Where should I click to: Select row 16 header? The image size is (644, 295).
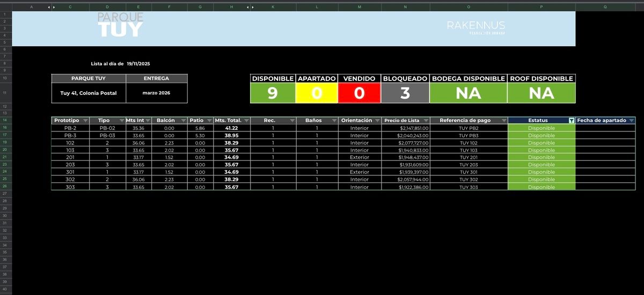point(5,128)
